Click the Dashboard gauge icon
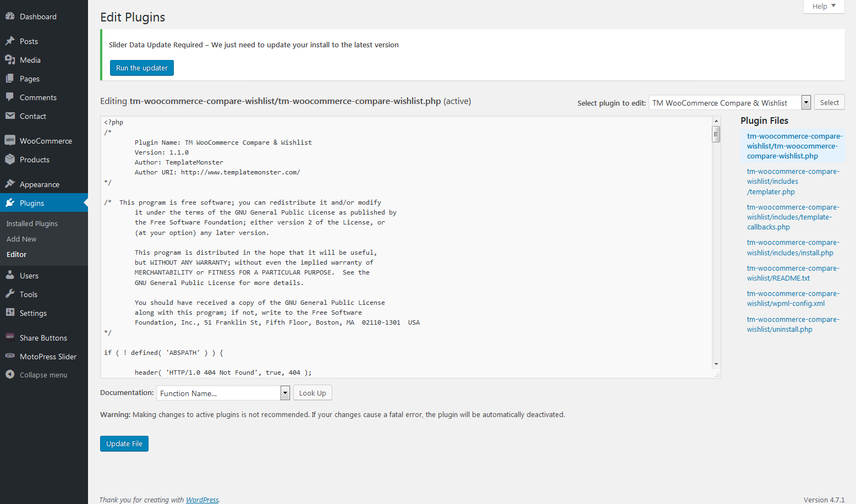856x504 pixels. click(x=10, y=17)
